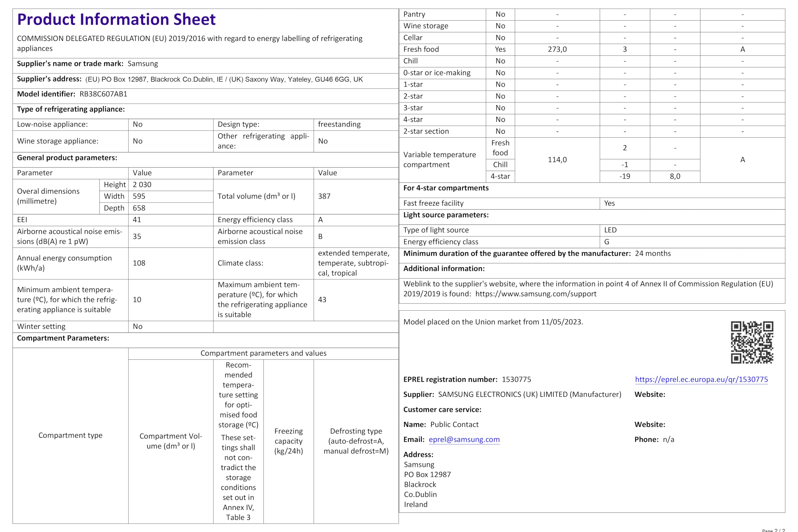
Task: Click the EPREL registration number 1530775
Action: click(516, 379)
